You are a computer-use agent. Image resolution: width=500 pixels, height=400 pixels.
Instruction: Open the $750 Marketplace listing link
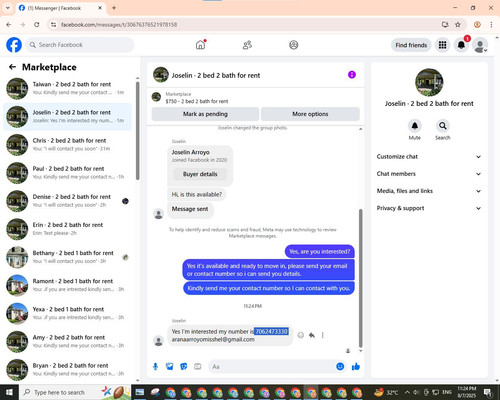click(197, 101)
